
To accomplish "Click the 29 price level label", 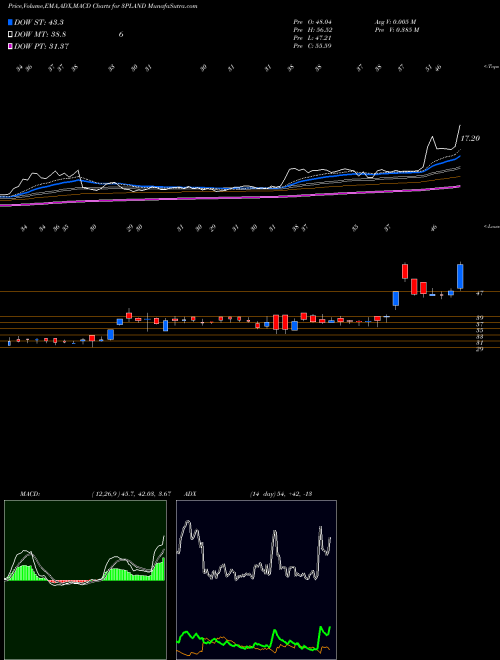I will coord(479,349).
